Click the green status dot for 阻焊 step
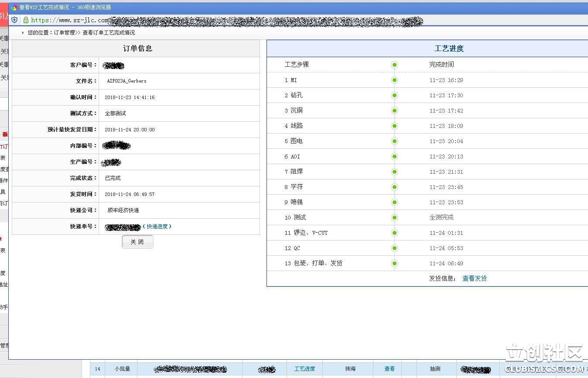The image size is (588, 378). click(x=394, y=172)
